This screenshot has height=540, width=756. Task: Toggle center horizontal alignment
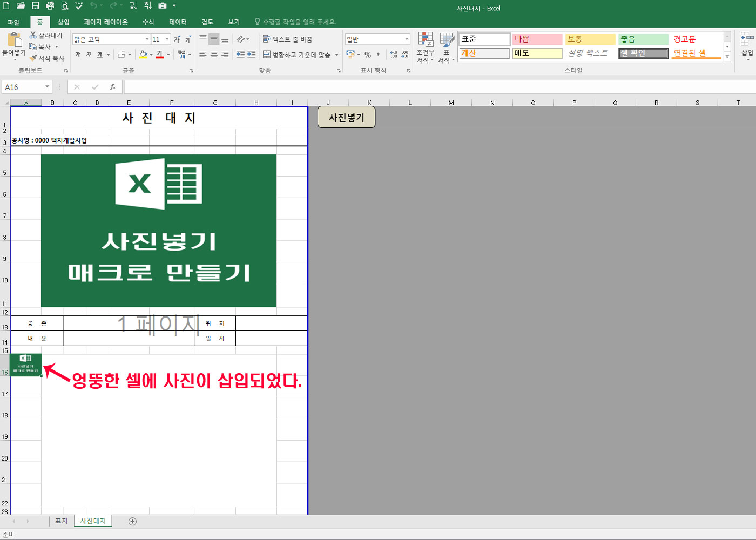click(x=214, y=55)
